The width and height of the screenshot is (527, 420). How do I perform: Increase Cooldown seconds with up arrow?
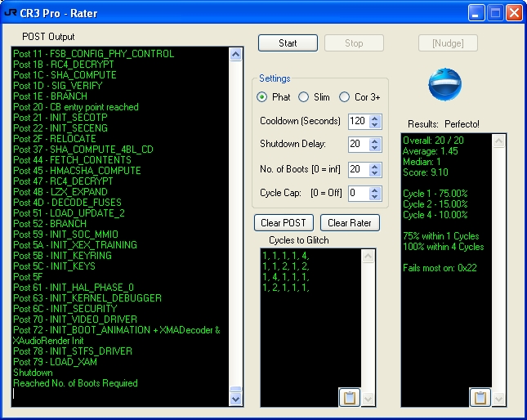click(x=375, y=118)
